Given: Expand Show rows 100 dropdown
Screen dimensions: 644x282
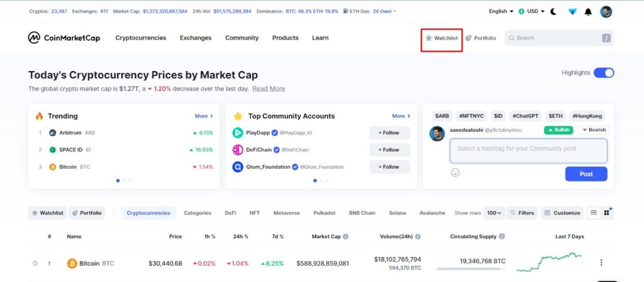Looking at the screenshot, I should 494,213.
